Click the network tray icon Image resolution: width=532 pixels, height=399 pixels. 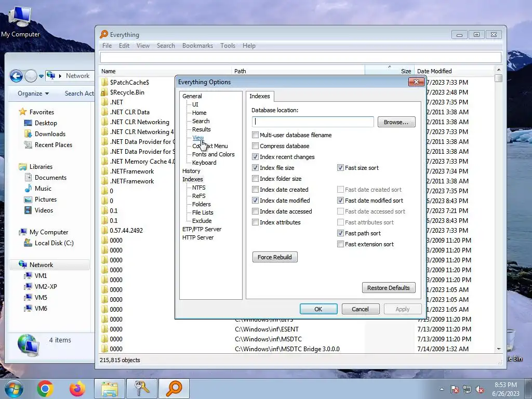point(467,390)
